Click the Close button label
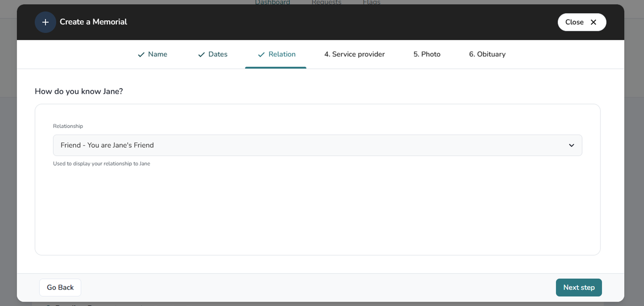Viewport: 644px width, 306px height. point(574,22)
